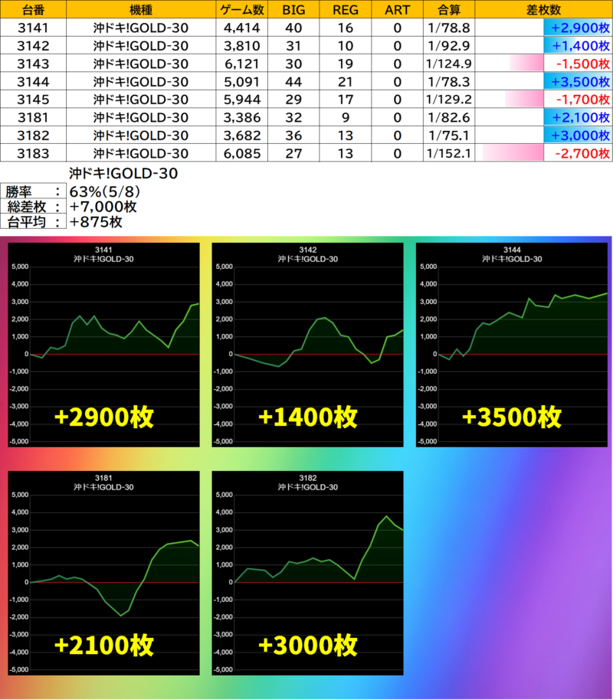Open the slump graph for machine 3142
Screen dimensions: 613x700
308,345
